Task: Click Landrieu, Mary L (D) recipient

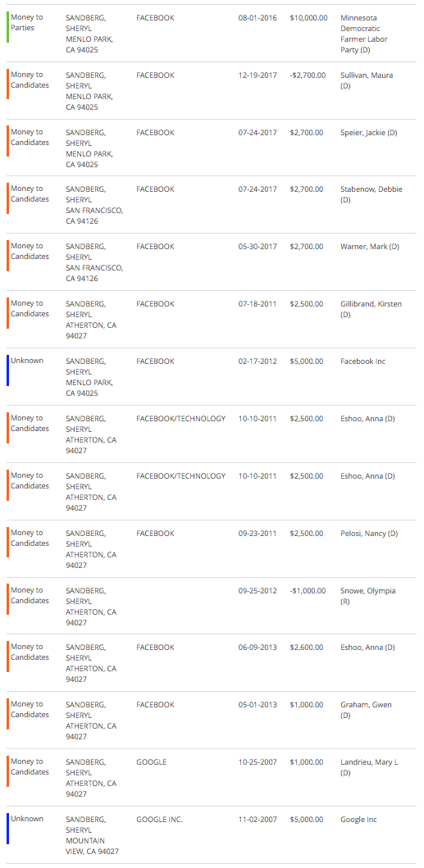Action: [369, 766]
